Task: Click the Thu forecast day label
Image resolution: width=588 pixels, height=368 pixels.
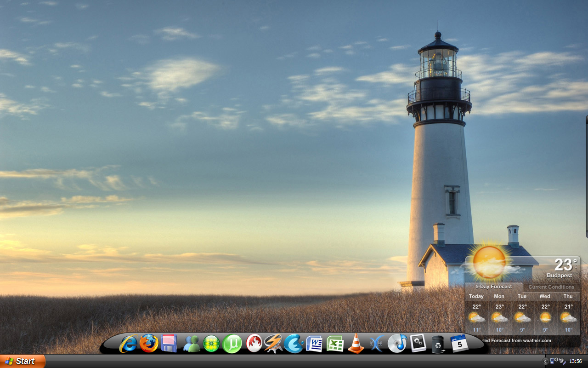Action: click(x=568, y=296)
